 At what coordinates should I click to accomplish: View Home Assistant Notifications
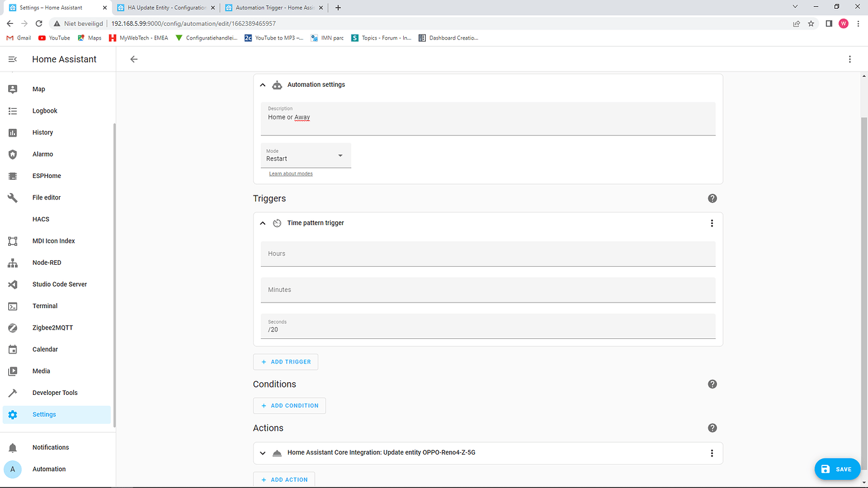[x=51, y=446]
